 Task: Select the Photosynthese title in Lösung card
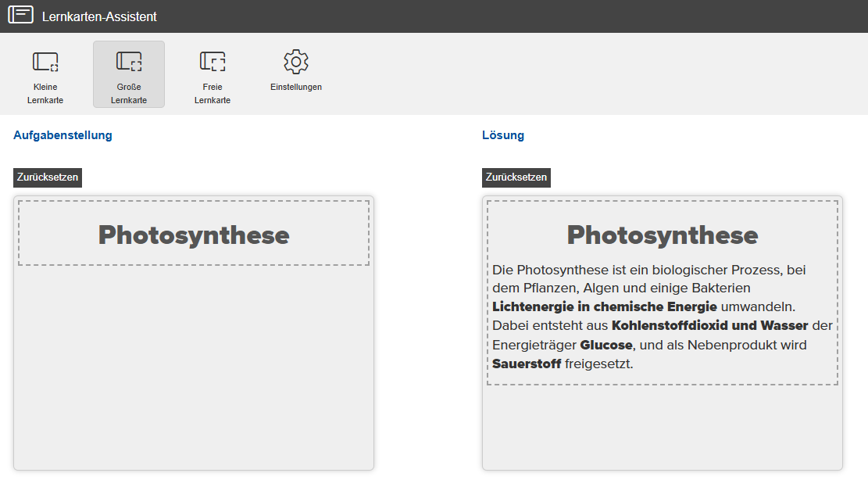pyautogui.click(x=663, y=235)
